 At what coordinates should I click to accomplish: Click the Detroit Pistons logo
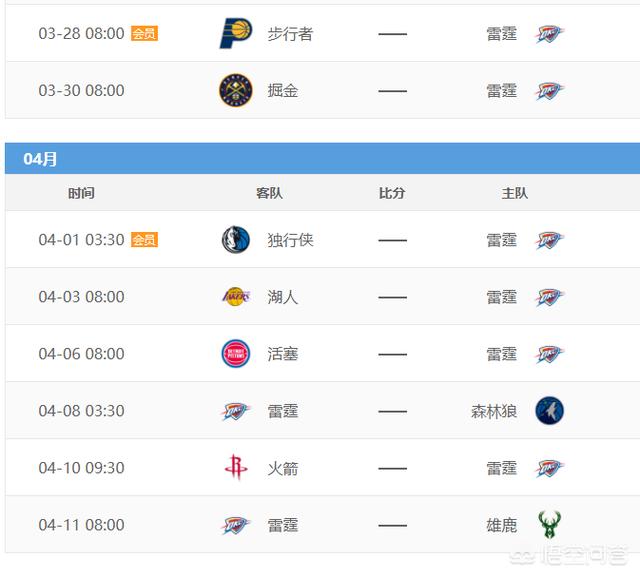(x=236, y=353)
